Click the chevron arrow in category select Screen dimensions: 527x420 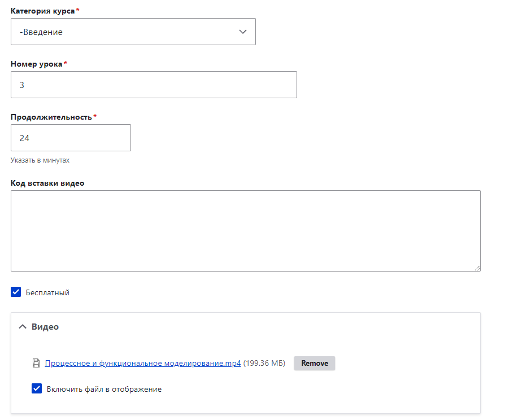(x=243, y=32)
